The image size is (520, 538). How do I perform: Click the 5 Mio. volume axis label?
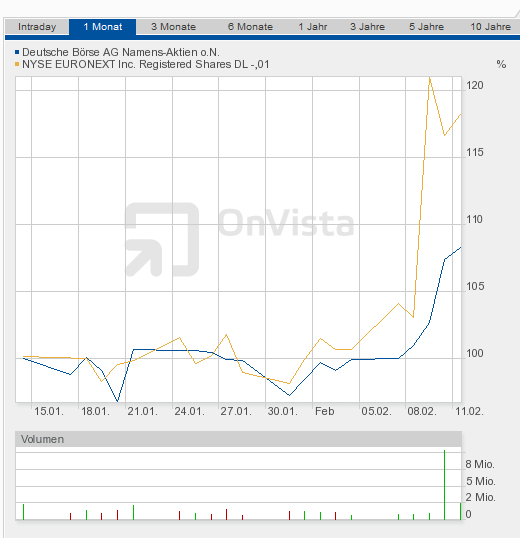pyautogui.click(x=480, y=481)
